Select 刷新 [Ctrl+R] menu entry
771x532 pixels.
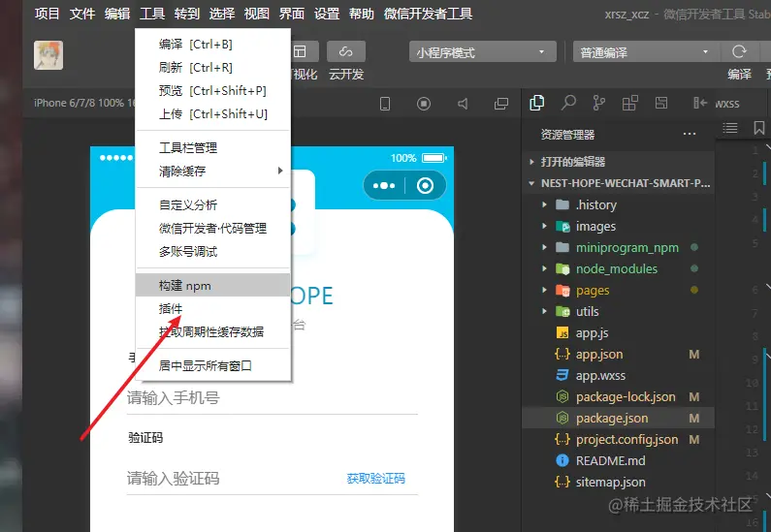[x=213, y=67]
